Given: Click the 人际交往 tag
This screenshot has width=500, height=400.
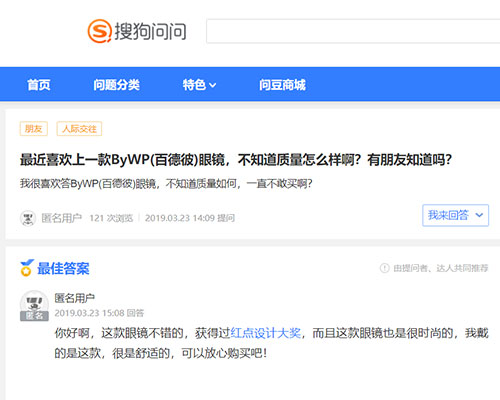Looking at the screenshot, I should tap(79, 129).
